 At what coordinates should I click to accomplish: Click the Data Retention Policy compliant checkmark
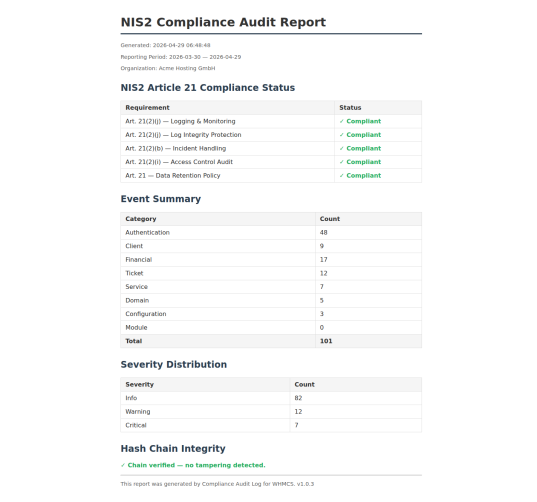(x=341, y=176)
